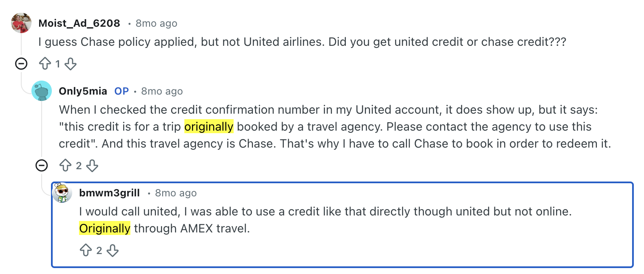Visit Moist_Ad_6208's profile link
The width and height of the screenshot is (644, 274).
coord(79,23)
